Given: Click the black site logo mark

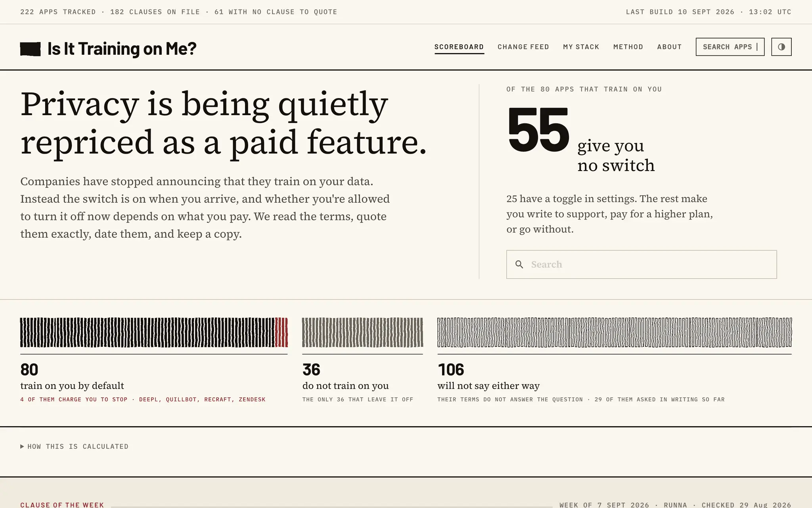Looking at the screenshot, I should point(31,49).
